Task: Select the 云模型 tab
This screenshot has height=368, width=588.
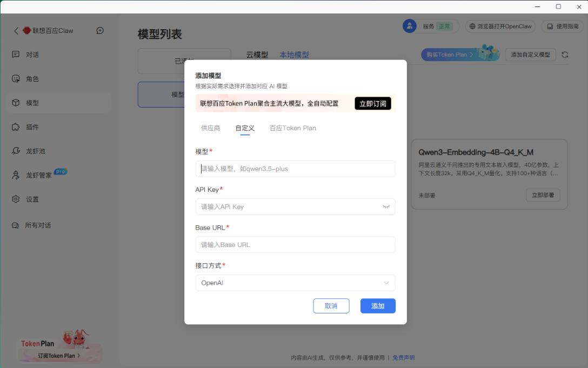Action: tap(257, 55)
